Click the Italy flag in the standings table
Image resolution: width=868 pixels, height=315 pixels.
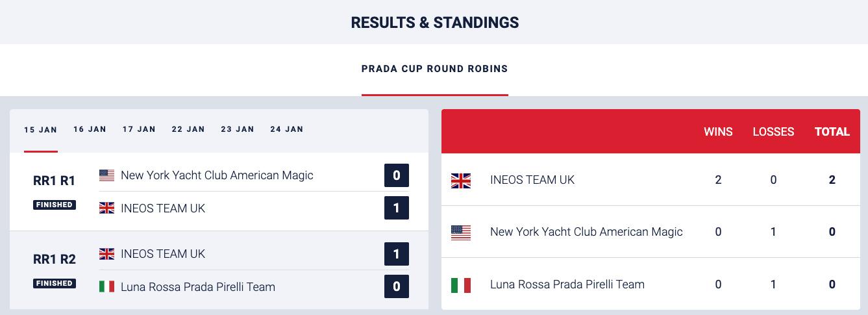(x=461, y=285)
